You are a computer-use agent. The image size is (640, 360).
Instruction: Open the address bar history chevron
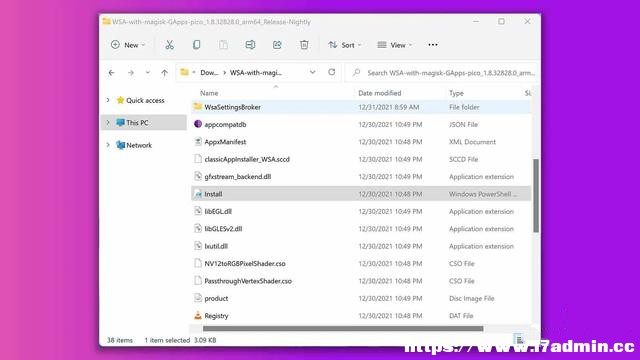312,72
